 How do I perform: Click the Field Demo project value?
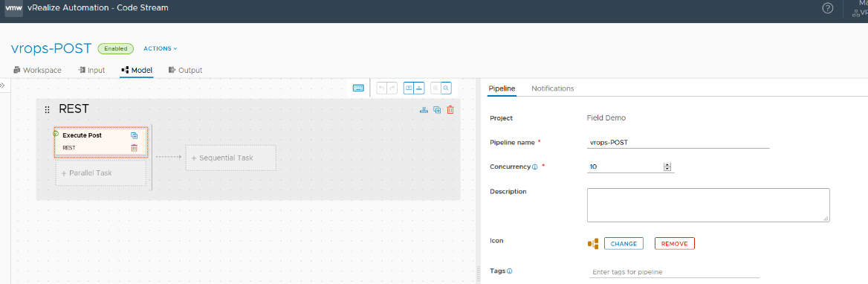tap(606, 118)
